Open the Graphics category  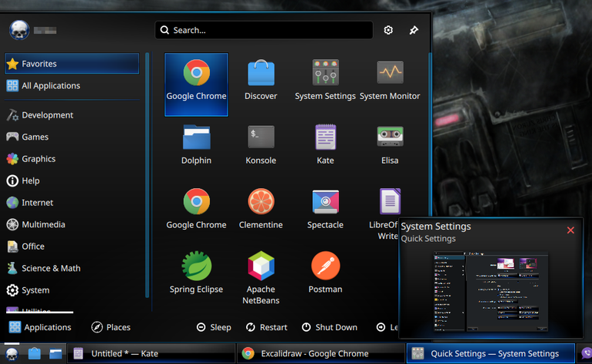pos(72,159)
